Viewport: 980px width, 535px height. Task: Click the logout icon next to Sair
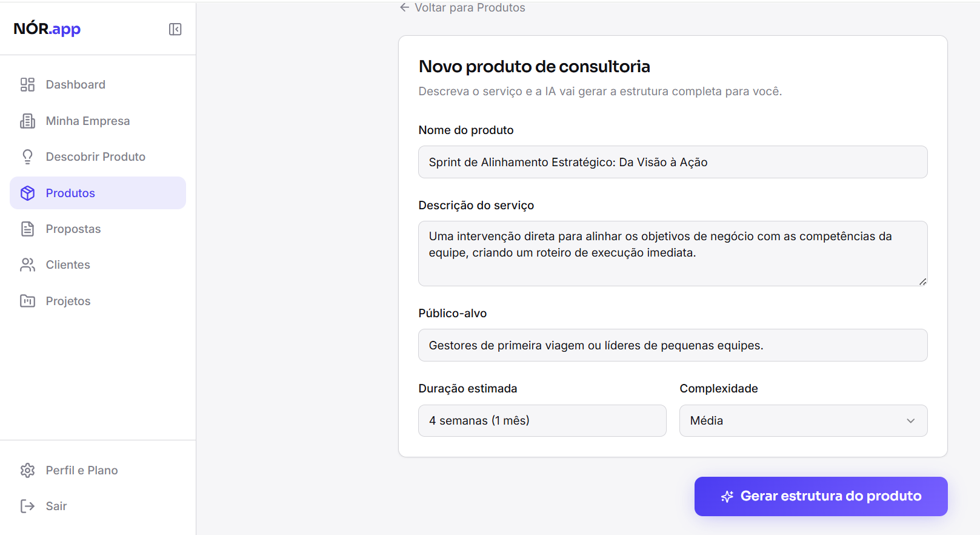point(27,506)
